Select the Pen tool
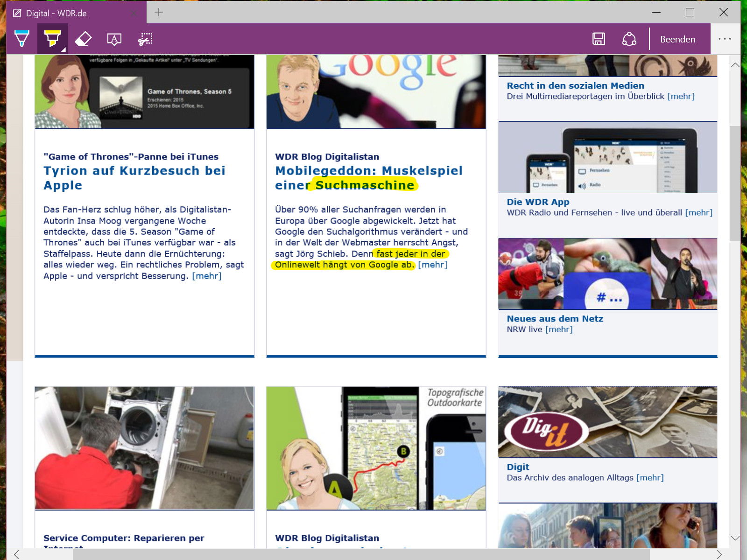This screenshot has height=560, width=747. (22, 39)
